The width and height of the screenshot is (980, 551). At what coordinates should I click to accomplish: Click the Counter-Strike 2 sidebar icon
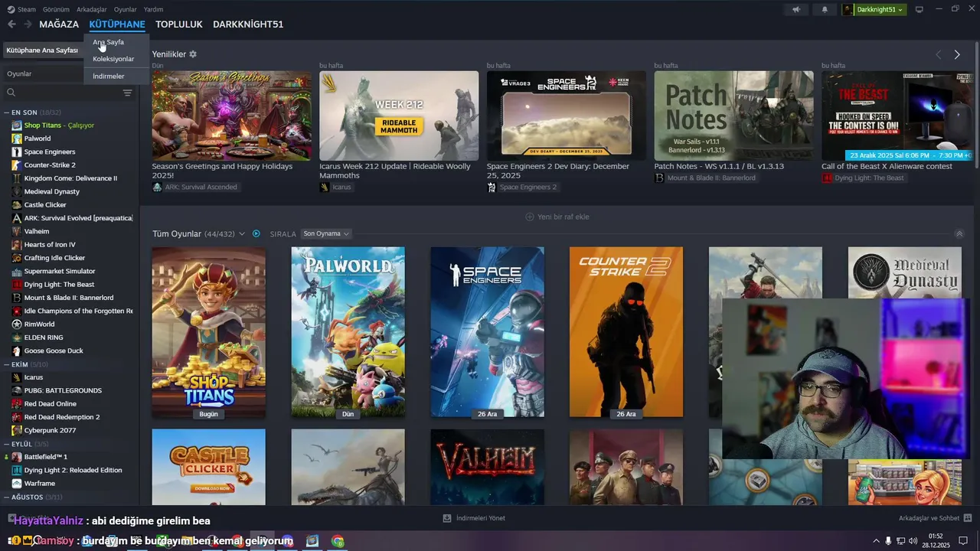click(17, 165)
